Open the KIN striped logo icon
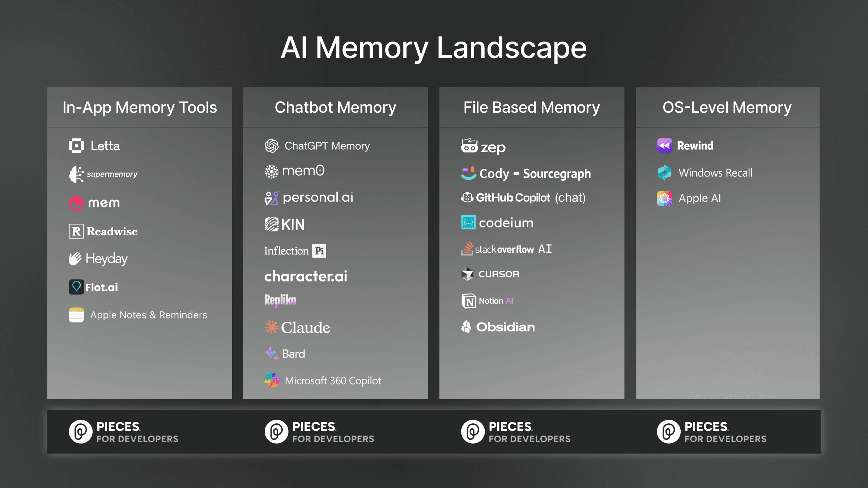868x488 pixels. click(x=272, y=224)
